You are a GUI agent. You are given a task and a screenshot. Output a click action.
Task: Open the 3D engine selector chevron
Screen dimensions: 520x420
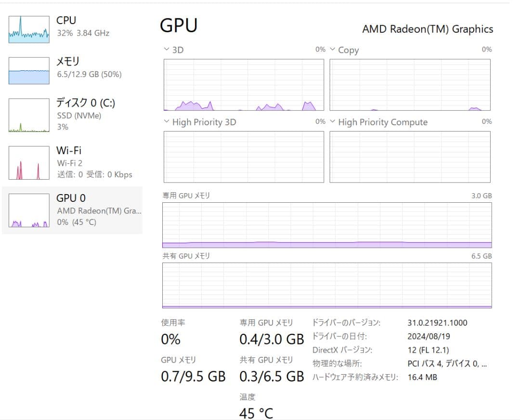tap(166, 49)
